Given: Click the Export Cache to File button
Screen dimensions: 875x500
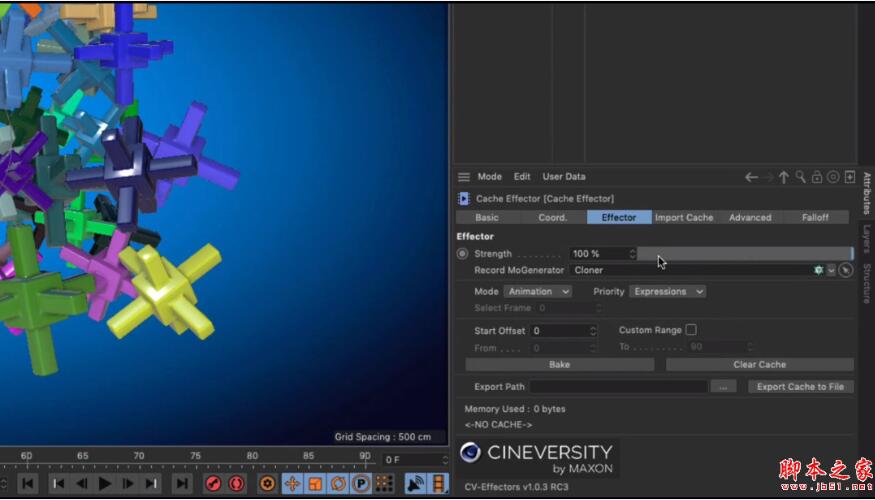Looking at the screenshot, I should pyautogui.click(x=800, y=387).
